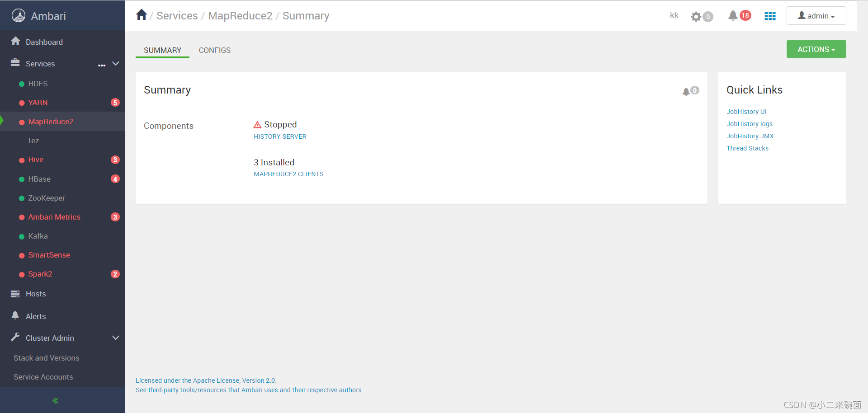Open JobHistory logs quick link
This screenshot has width=868, height=413.
point(750,124)
